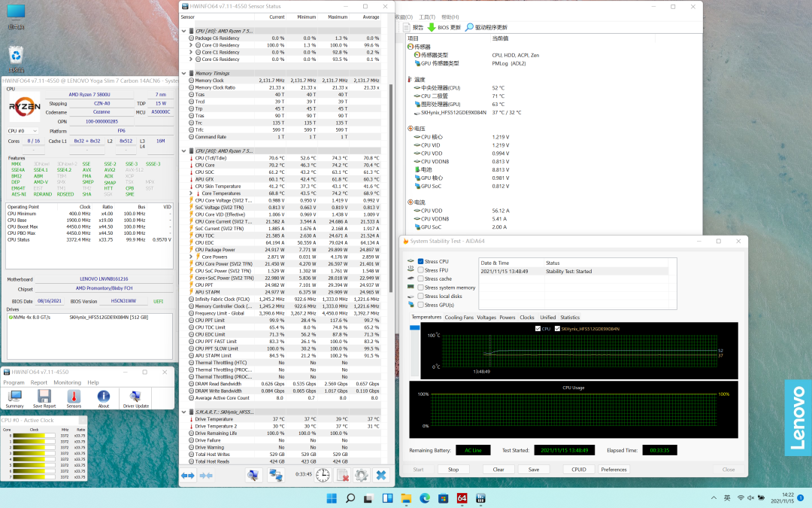Click magnifier monitor icon in sensor toolbar
This screenshot has width=812, height=508.
253,476
